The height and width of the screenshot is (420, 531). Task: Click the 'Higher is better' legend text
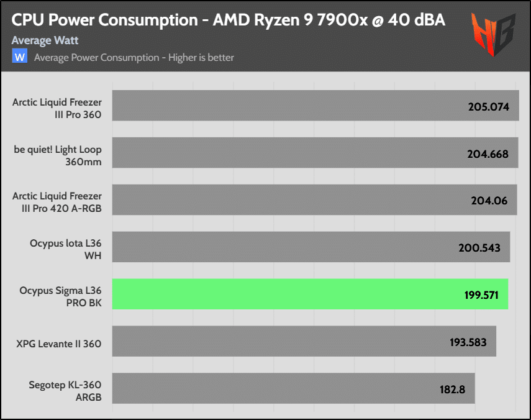tap(134, 58)
